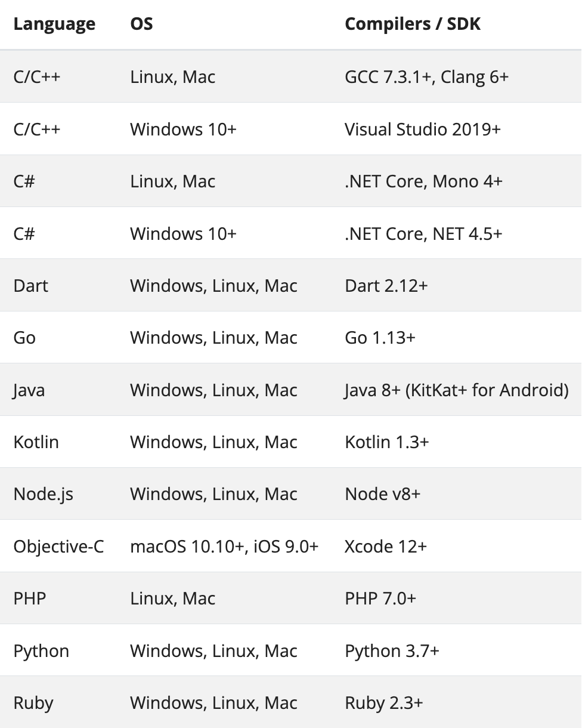
Task: Select the Go 1.13+ cell
Action: 380,338
